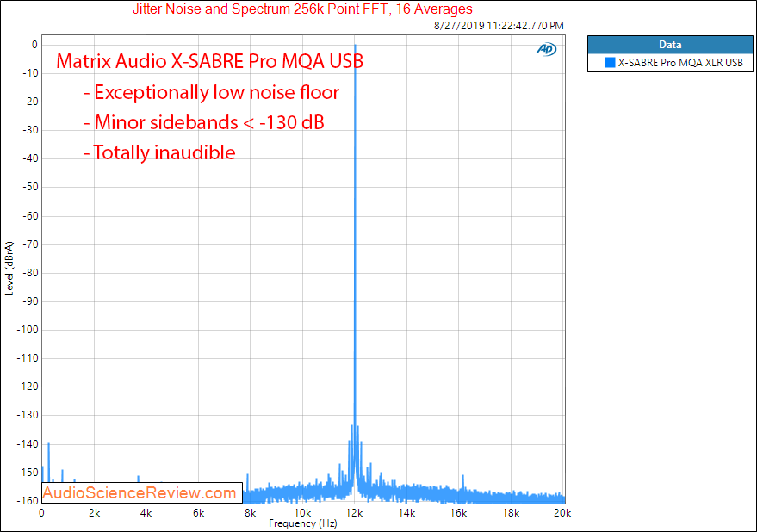Click the -50 tick label on level axis
757x532 pixels.
pos(29,187)
